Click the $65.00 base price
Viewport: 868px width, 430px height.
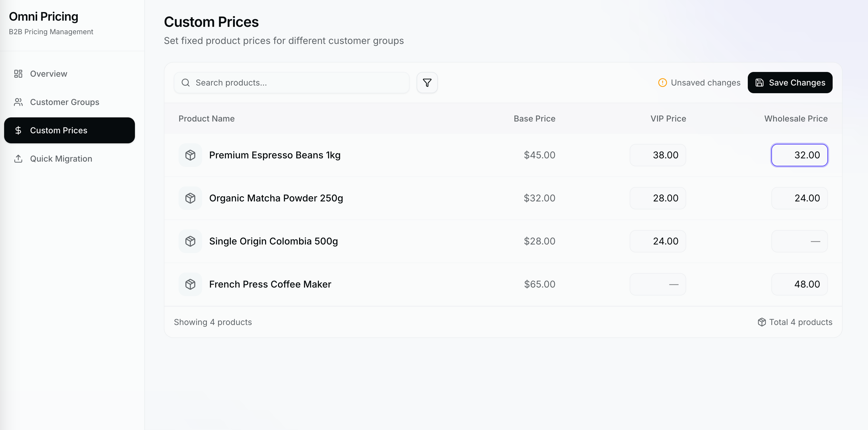tap(539, 285)
